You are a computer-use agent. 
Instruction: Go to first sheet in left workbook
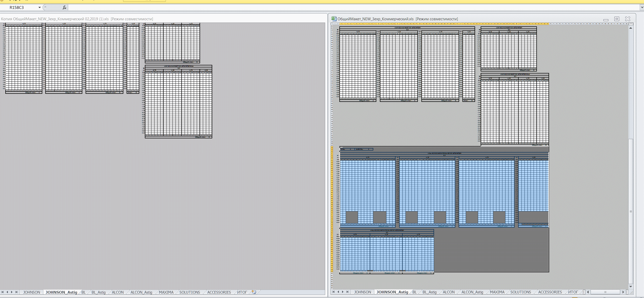click(x=3, y=292)
